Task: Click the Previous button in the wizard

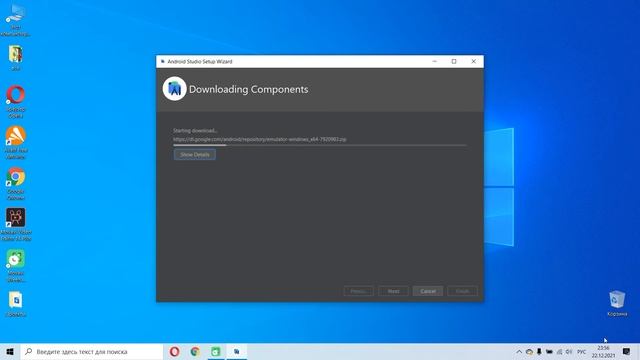Action: (358, 291)
